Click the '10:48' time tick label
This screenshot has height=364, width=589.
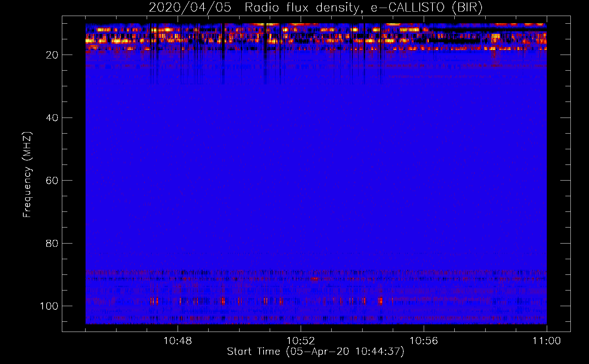click(178, 341)
